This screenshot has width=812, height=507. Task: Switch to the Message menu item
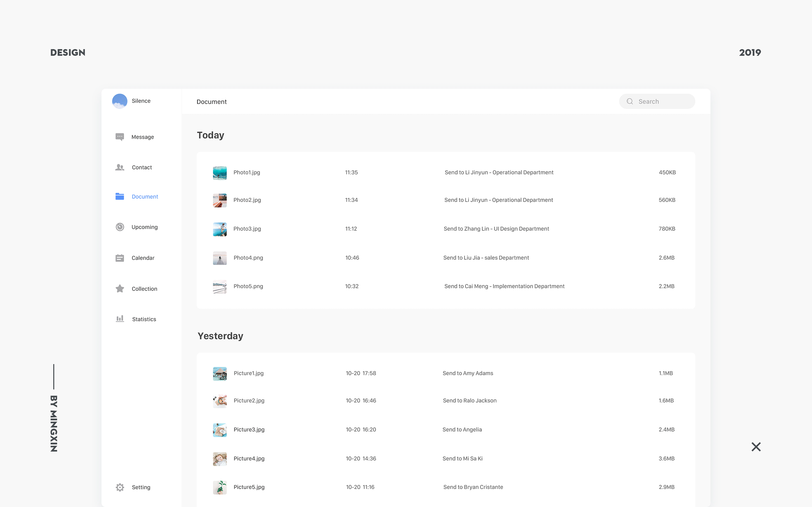[143, 137]
